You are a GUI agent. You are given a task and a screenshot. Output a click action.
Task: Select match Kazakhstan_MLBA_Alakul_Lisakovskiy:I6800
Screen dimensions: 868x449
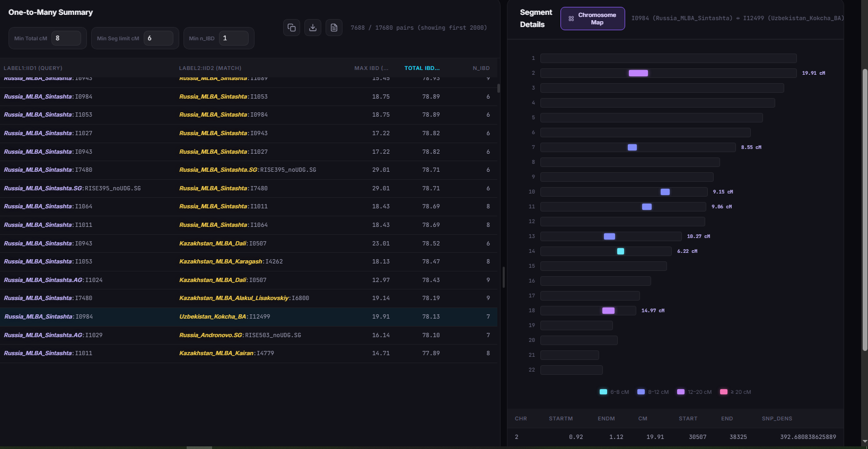coord(244,298)
